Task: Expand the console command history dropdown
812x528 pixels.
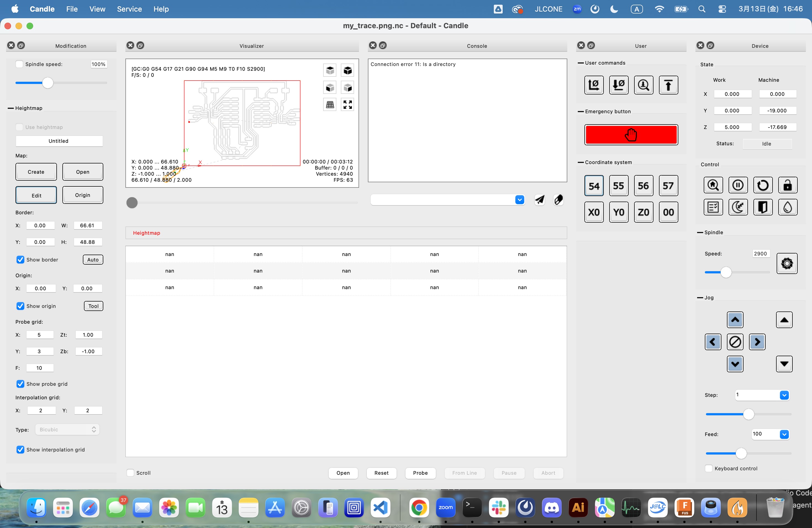Action: 519,200
